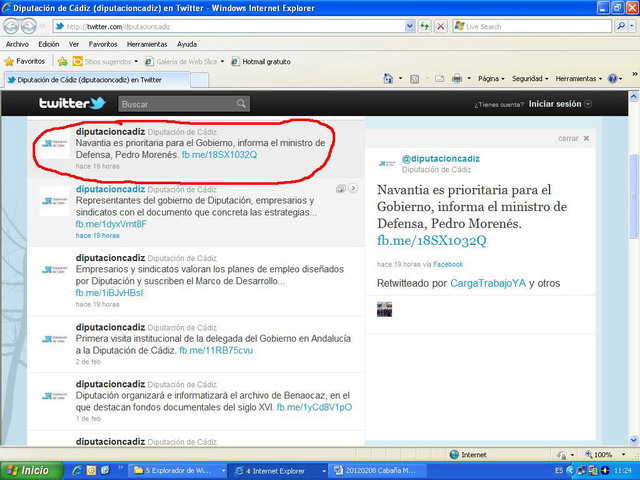This screenshot has width=640, height=480.
Task: Open link fb.me/1yCd8V1pO
Action: tap(314, 407)
